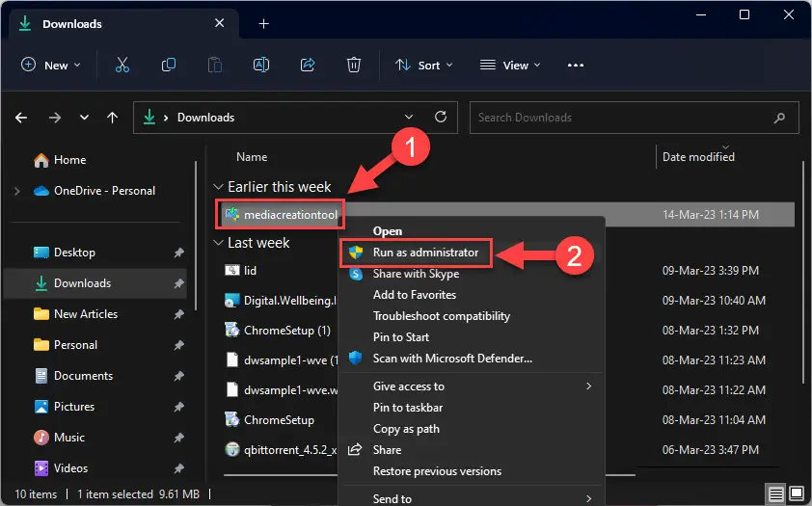Add a new tab with plus
The height and width of the screenshot is (506, 812).
click(263, 24)
